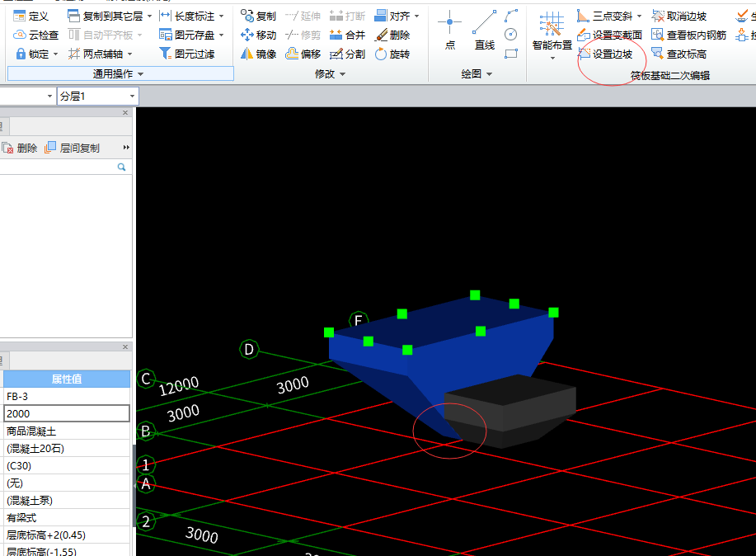Expand 修改 group dropdown
756x556 pixels.
(343, 74)
